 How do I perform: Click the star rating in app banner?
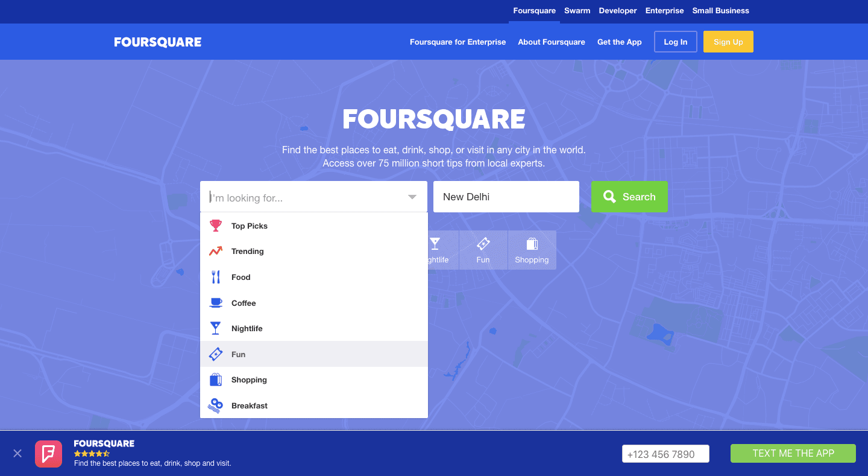[x=92, y=453]
